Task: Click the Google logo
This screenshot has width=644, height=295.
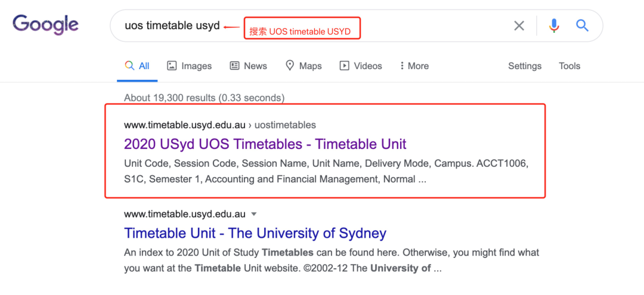Action: tap(45, 26)
